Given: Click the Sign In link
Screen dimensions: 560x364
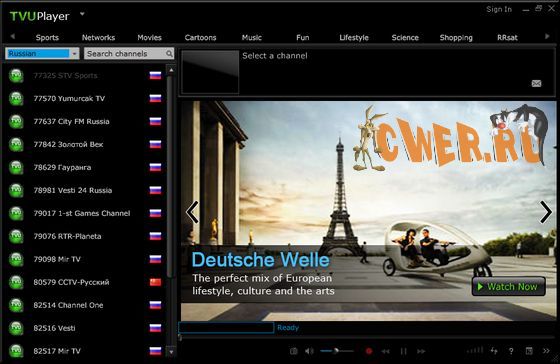Looking at the screenshot, I should pyautogui.click(x=499, y=10).
